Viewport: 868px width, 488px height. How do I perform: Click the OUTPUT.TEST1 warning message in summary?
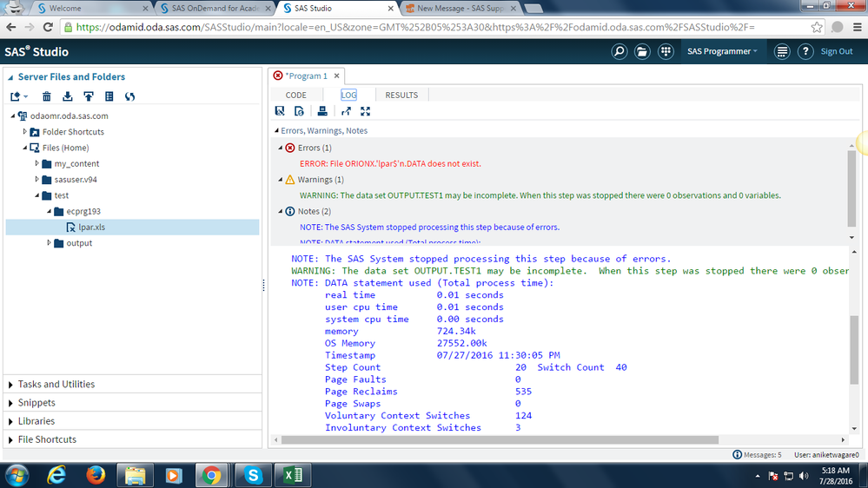[x=540, y=195]
